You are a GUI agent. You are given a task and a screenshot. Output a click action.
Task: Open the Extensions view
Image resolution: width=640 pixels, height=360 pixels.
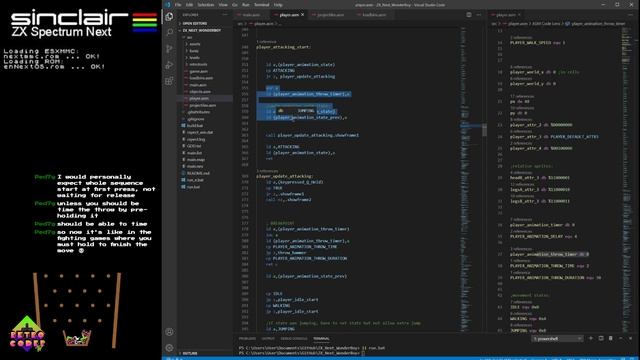pyautogui.click(x=169, y=81)
